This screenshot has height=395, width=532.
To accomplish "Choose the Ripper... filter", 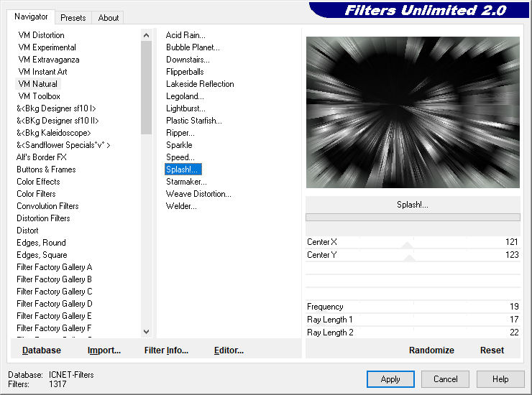I will [180, 133].
